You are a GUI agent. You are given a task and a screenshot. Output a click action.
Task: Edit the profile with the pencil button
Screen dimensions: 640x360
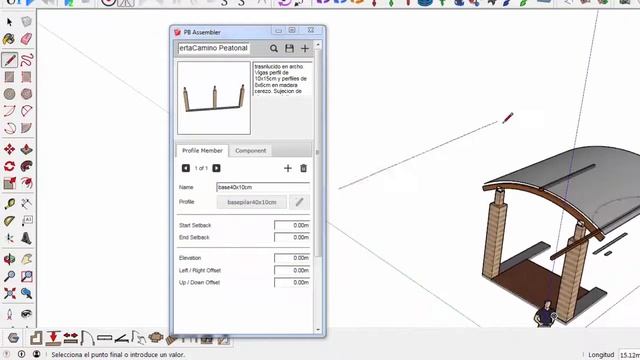pyautogui.click(x=300, y=202)
